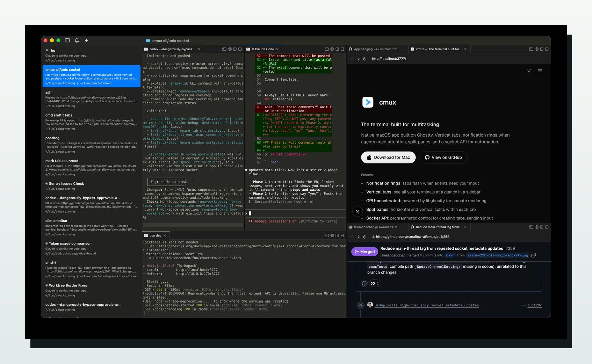Click the globe browser icon in codex pane

point(230,49)
